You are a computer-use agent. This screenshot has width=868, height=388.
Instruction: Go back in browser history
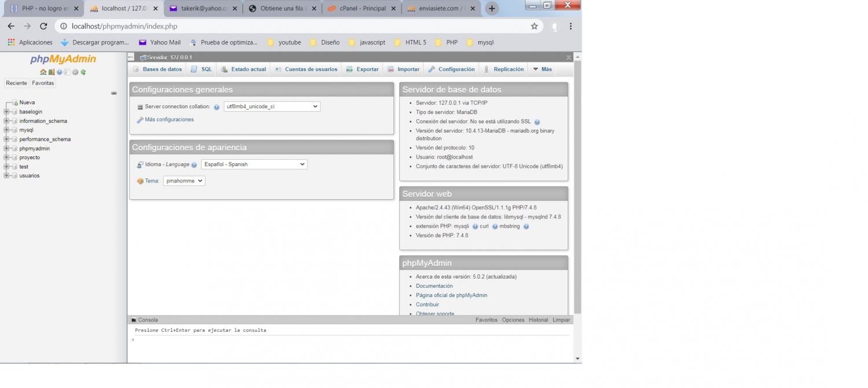[x=11, y=26]
